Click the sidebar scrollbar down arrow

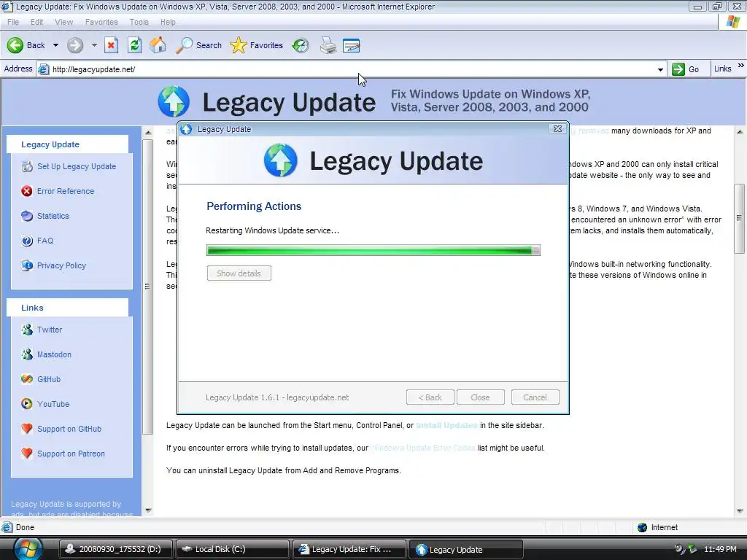coord(147,510)
